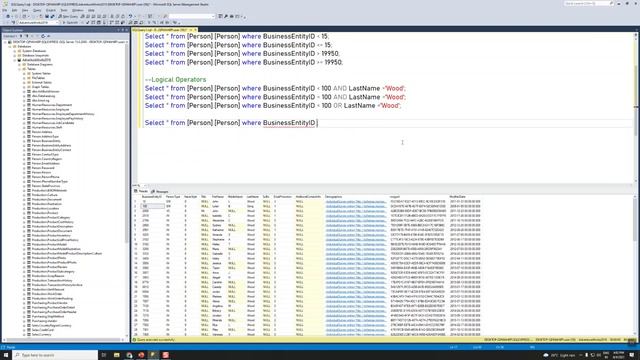Screen dimensions: 640x360
Task: Open Demographics XML link in first result row
Action: pyautogui.click(x=356, y=201)
